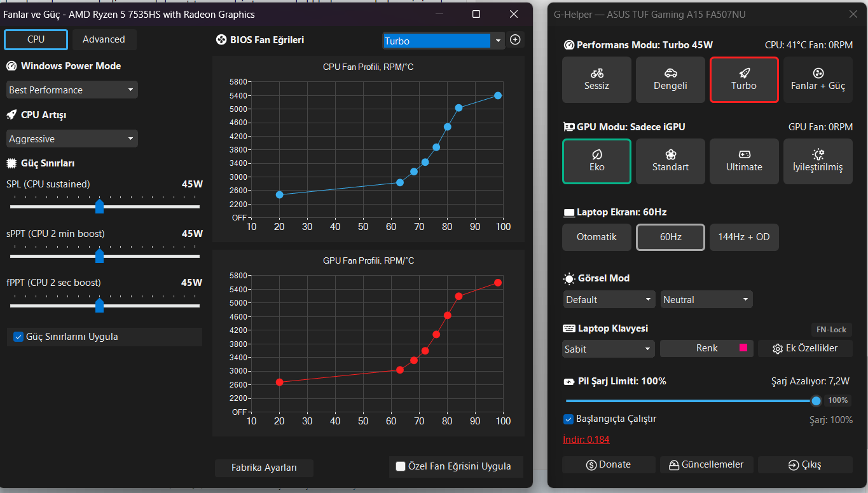Switch to the Advanced tab

coord(104,39)
